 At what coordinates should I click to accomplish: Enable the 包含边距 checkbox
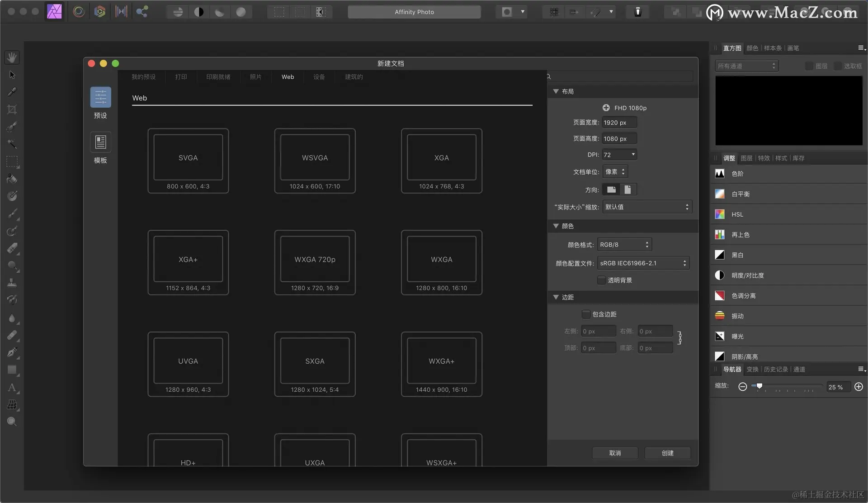coord(586,314)
